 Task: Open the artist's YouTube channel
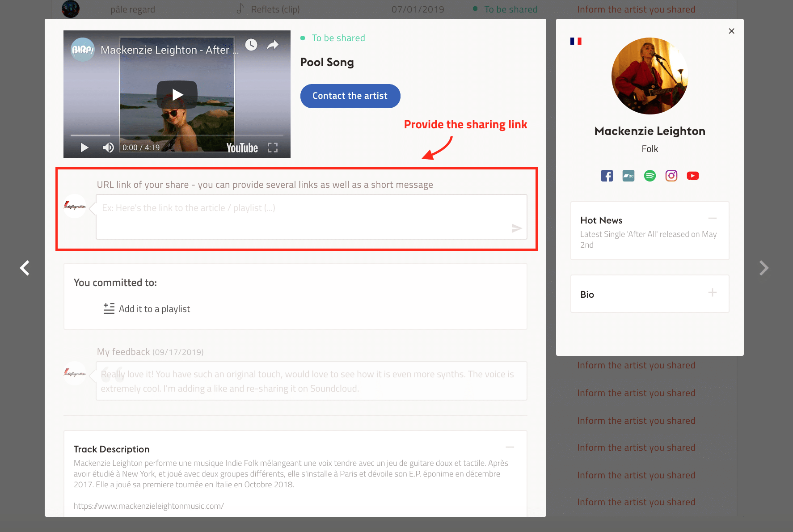coord(693,176)
